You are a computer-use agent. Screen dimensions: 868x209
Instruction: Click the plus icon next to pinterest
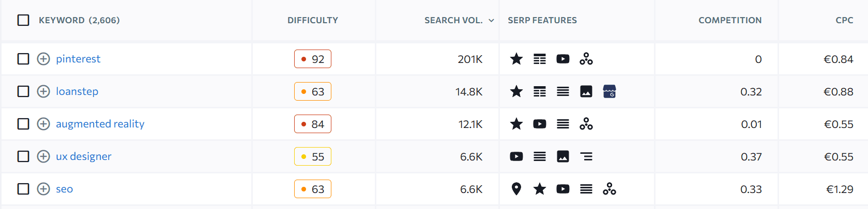[43, 59]
